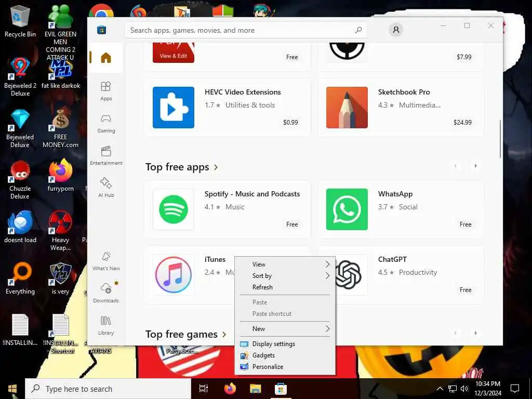This screenshot has width=532, height=399.
Task: Show hidden system tray icons
Action: (x=440, y=389)
